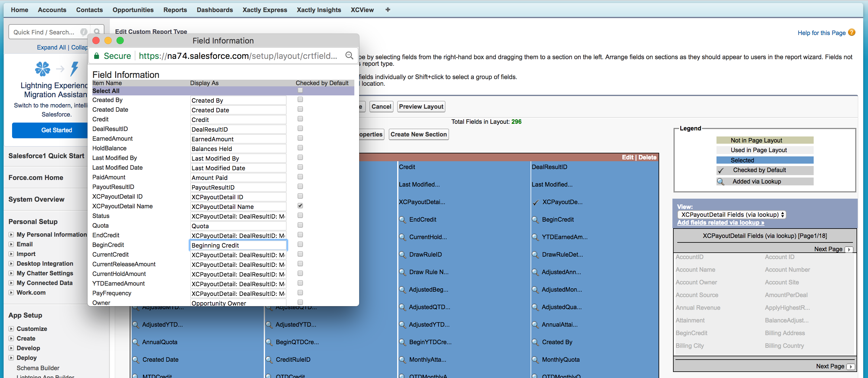
Task: Expand the Email setup section
Action: pos(11,244)
